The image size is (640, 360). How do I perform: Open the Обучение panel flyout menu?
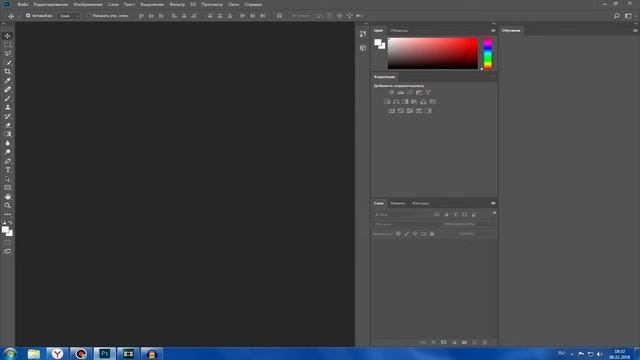point(636,31)
